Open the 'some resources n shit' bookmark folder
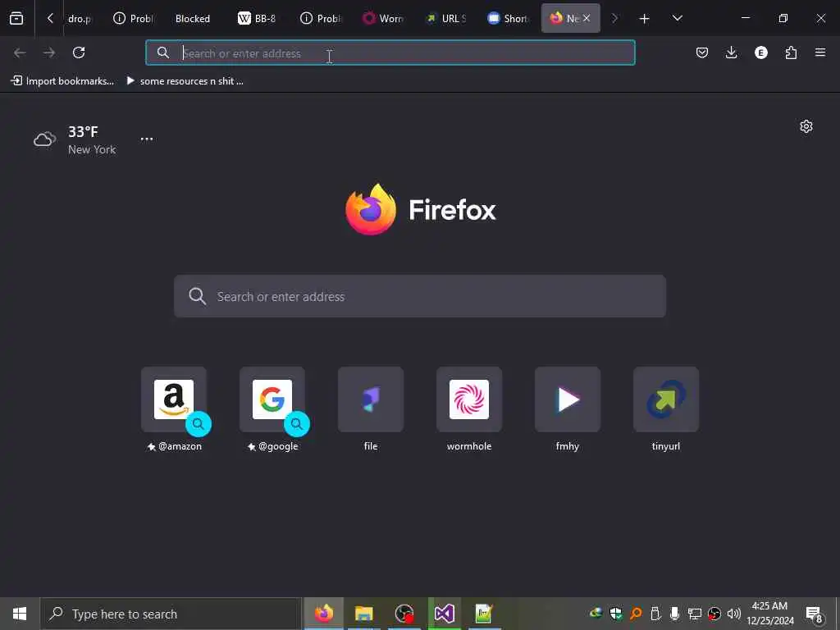The image size is (840, 630). pos(185,81)
